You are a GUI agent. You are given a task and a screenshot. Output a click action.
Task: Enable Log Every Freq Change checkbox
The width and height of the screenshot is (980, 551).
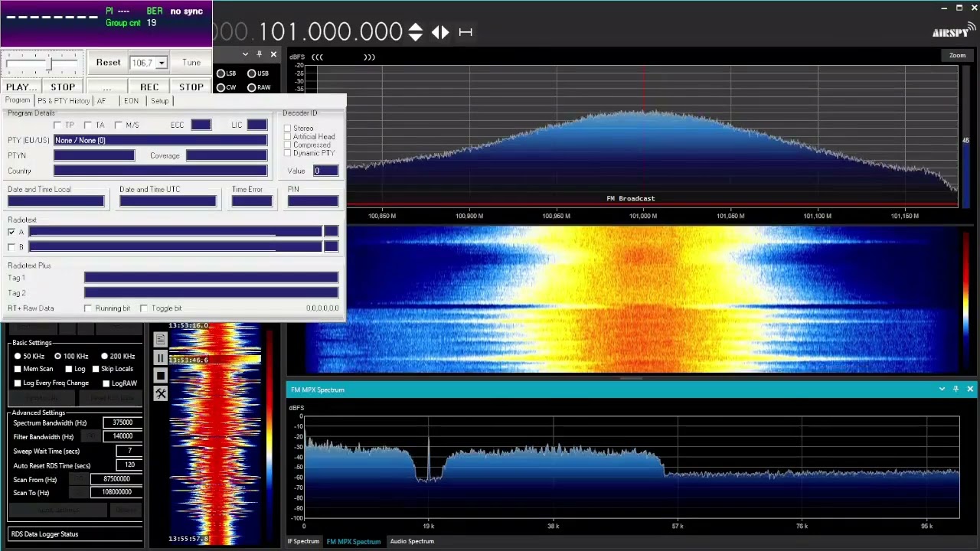coord(18,383)
